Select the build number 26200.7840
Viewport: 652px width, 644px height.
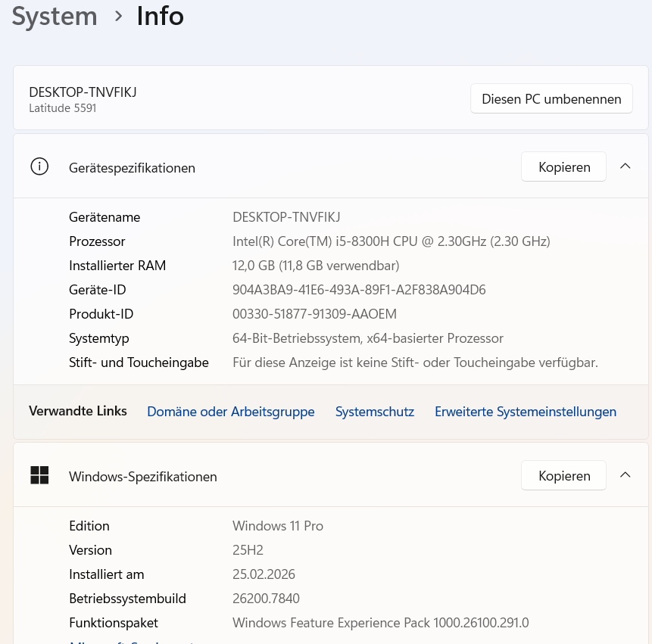[x=266, y=599]
